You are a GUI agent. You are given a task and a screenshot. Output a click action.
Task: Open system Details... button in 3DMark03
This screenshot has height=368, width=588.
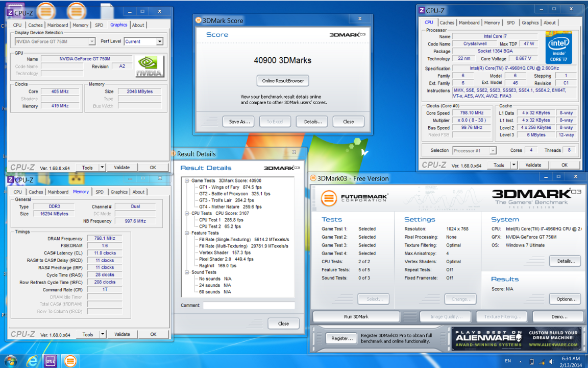pyautogui.click(x=566, y=261)
